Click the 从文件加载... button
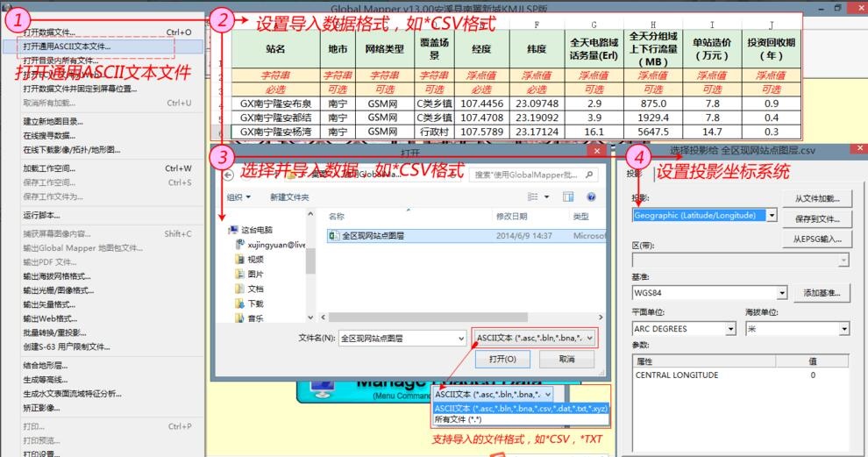Screen dimensions: 868x457 817,198
